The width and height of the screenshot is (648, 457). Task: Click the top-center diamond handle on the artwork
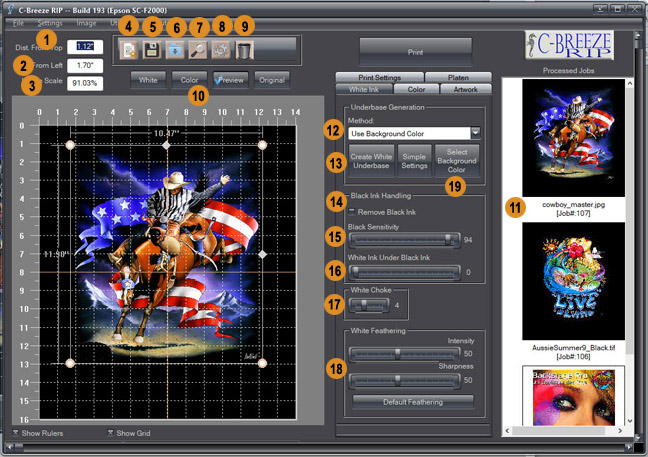pos(166,145)
